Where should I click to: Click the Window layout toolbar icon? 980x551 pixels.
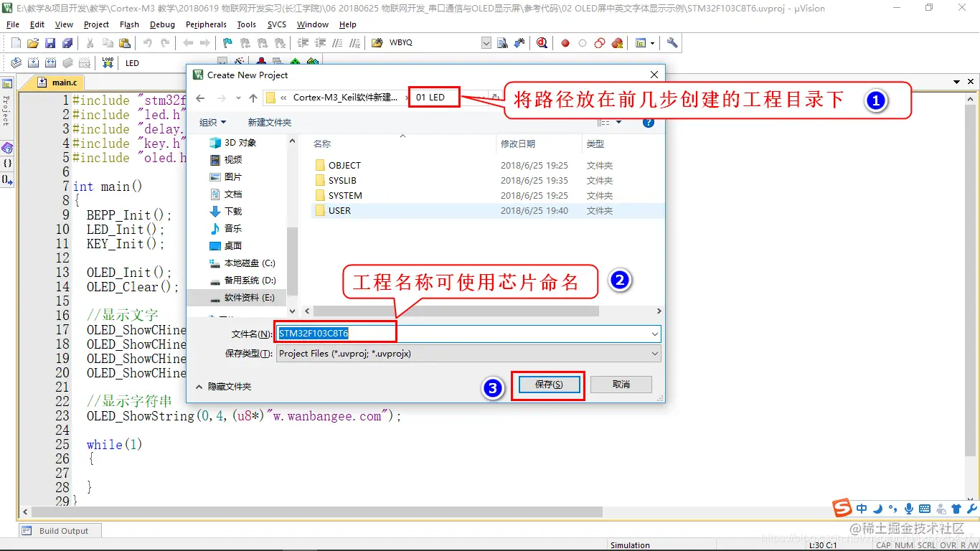click(641, 43)
